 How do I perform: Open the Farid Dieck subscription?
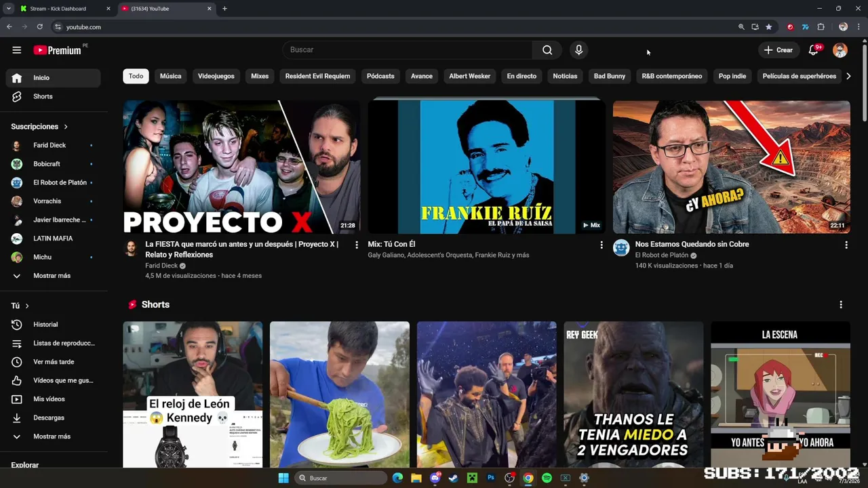tap(54, 146)
